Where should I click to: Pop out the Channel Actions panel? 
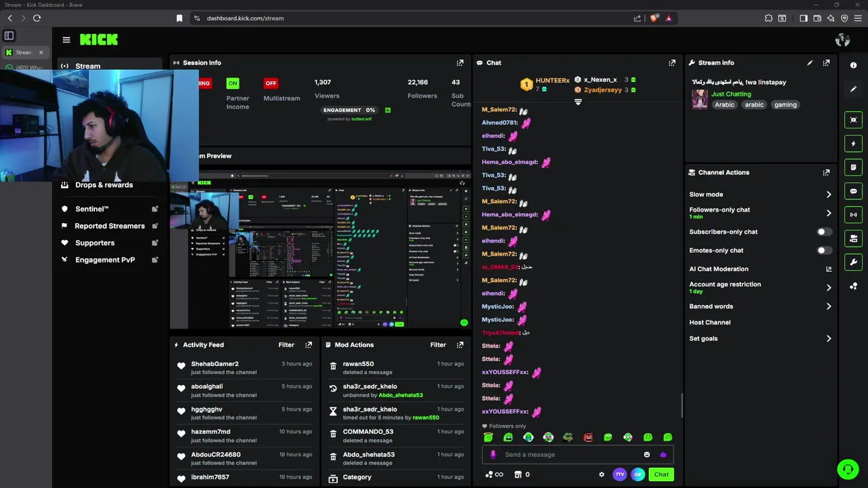826,172
